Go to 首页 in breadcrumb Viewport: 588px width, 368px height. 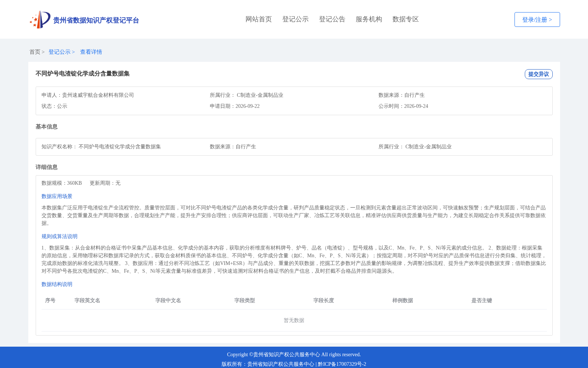tap(35, 52)
